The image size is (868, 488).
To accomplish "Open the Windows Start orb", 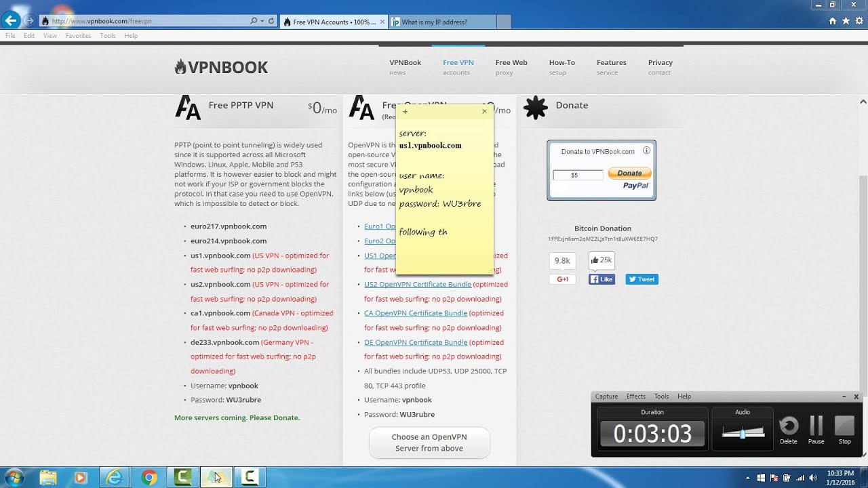I will tap(14, 477).
